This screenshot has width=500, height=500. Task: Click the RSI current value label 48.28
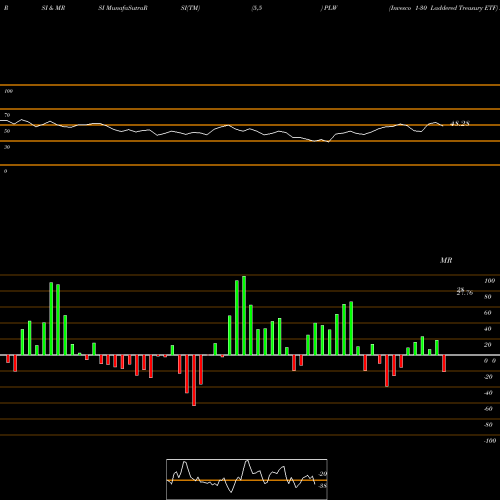460,124
